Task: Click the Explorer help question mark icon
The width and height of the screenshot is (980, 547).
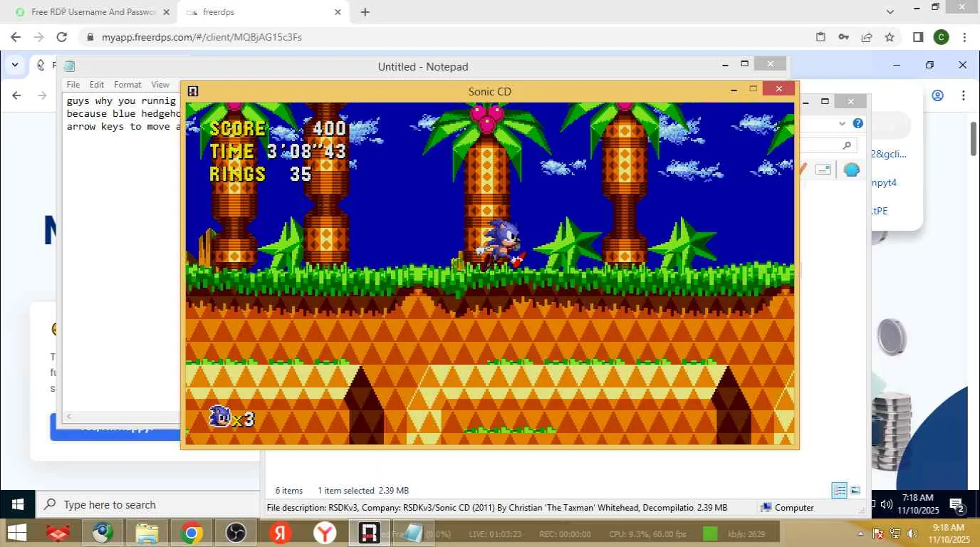Action: coord(858,123)
